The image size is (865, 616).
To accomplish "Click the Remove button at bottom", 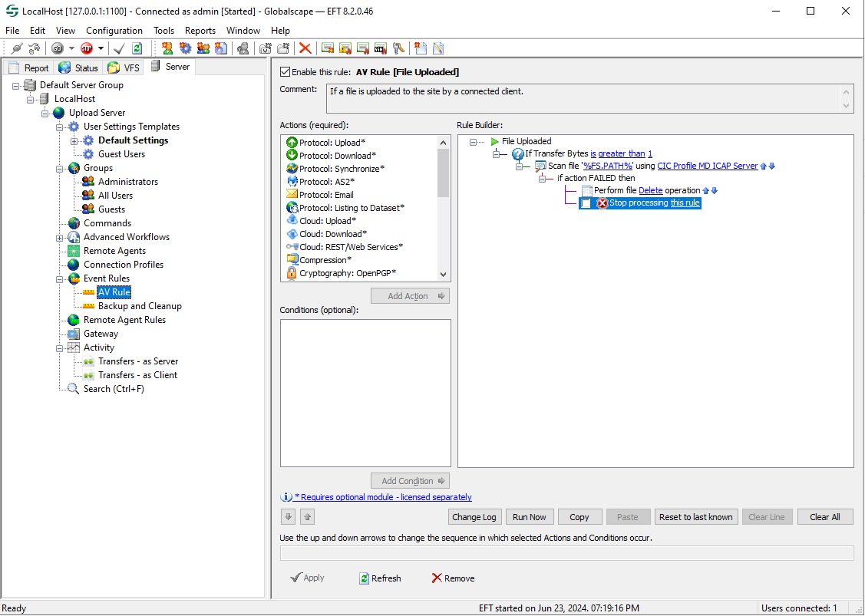I will pyautogui.click(x=452, y=578).
